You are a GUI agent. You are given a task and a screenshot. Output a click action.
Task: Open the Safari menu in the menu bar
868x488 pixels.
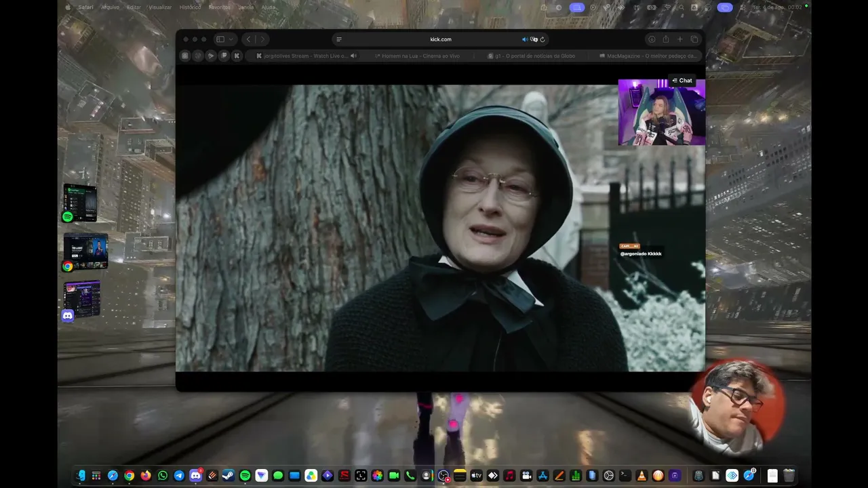click(85, 7)
